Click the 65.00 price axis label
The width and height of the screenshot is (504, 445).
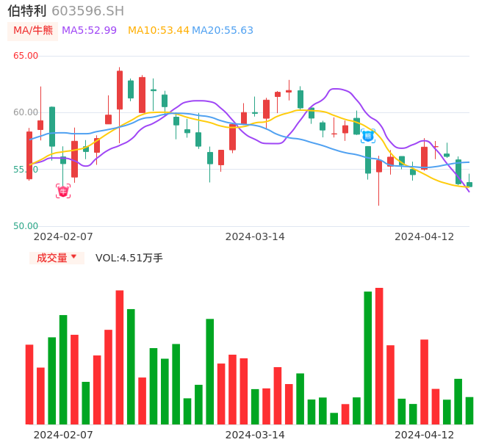26,56
